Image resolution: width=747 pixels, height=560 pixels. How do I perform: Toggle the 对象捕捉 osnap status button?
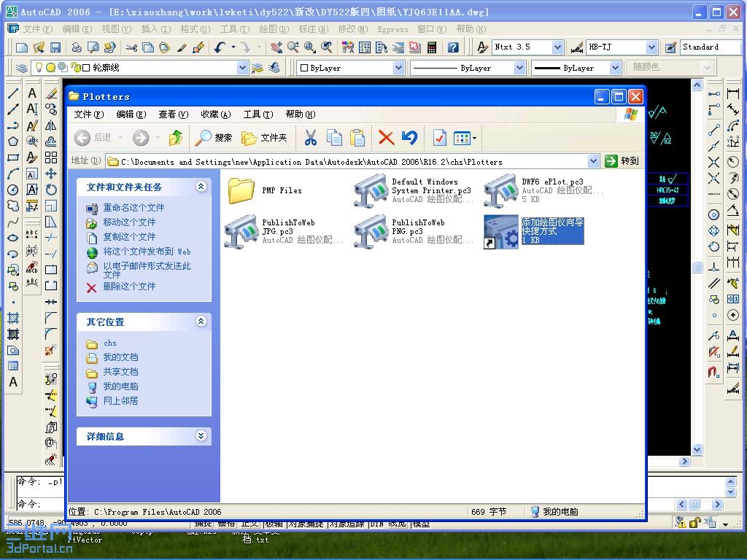pyautogui.click(x=306, y=524)
